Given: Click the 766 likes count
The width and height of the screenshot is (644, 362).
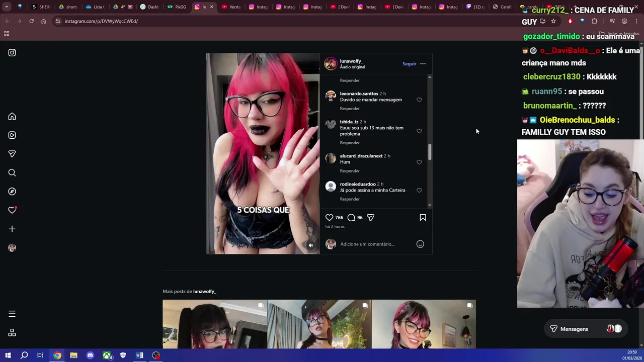Looking at the screenshot, I should 339,218.
